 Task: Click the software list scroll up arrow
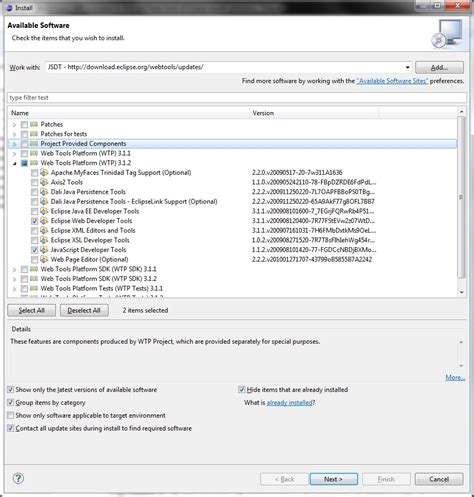tap(461, 111)
